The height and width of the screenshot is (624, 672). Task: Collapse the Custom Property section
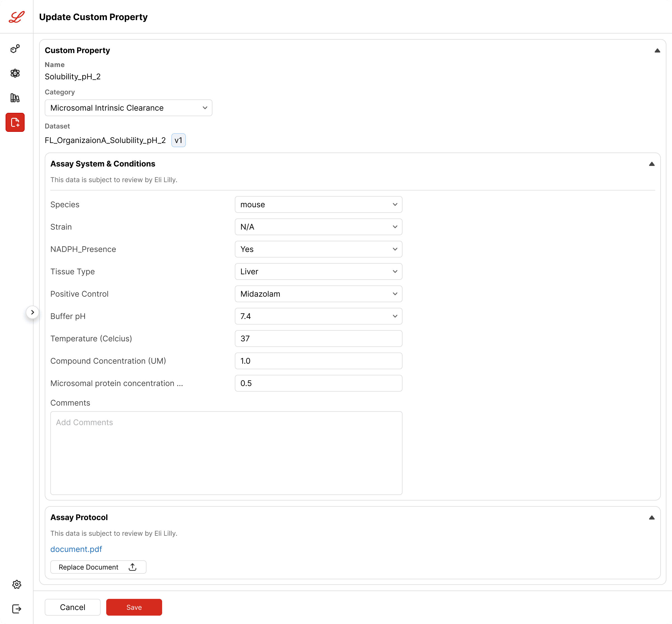(x=657, y=51)
